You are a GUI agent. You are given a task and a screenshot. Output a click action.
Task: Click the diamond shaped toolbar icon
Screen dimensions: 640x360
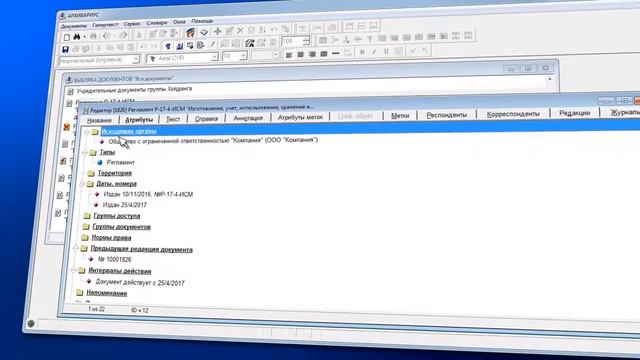[x=204, y=32]
